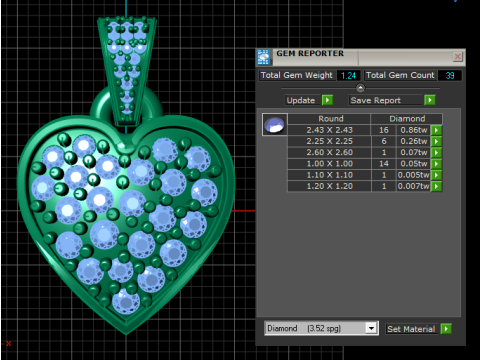Select the 2.43 X 2.43 size cell
Image resolution: width=480 pixels, height=360 pixels.
[x=329, y=130]
